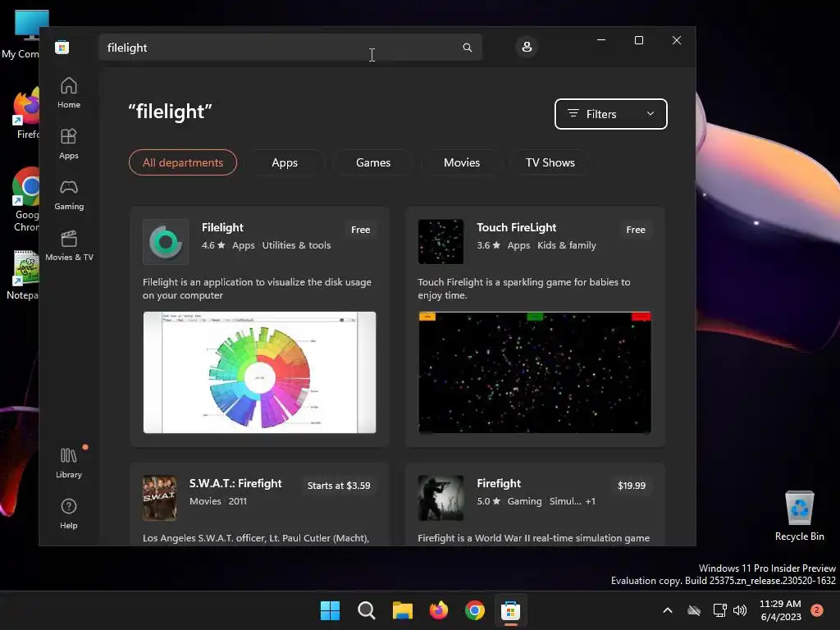Open the Gaming section in sidebar
The width and height of the screenshot is (840, 630).
[69, 195]
